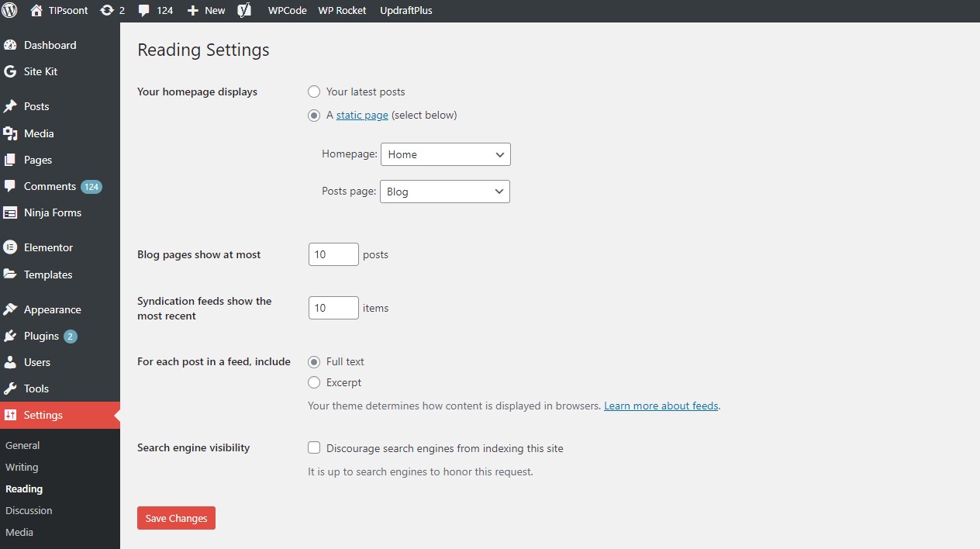This screenshot has width=980, height=549.
Task: Click the Syndication feeds items number field
Action: (333, 308)
